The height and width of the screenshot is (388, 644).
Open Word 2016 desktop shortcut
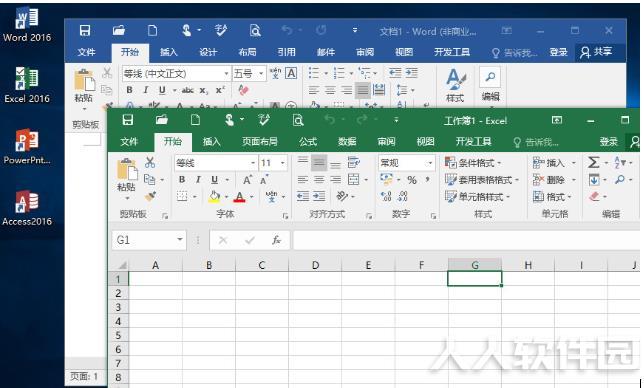[27, 24]
